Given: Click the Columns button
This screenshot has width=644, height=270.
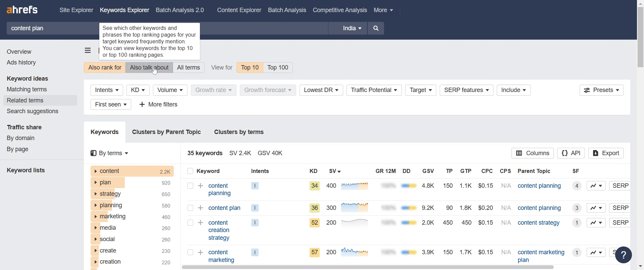Looking at the screenshot, I should [533, 153].
